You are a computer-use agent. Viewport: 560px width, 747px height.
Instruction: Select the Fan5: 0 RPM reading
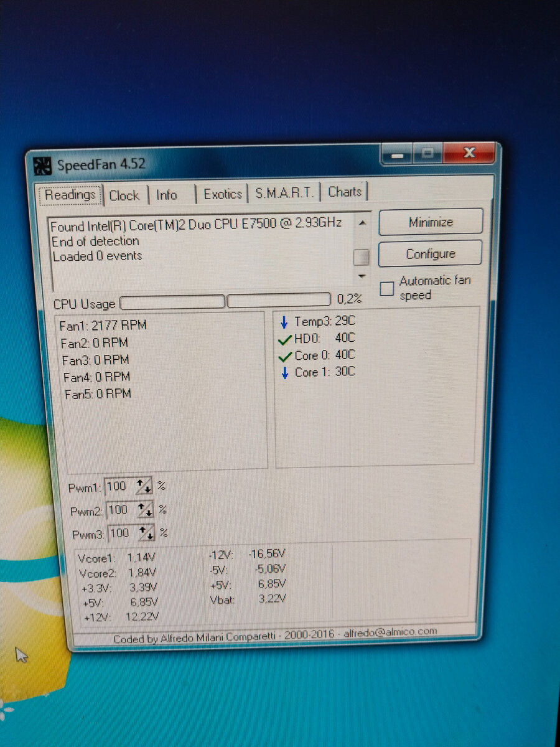[x=98, y=393]
